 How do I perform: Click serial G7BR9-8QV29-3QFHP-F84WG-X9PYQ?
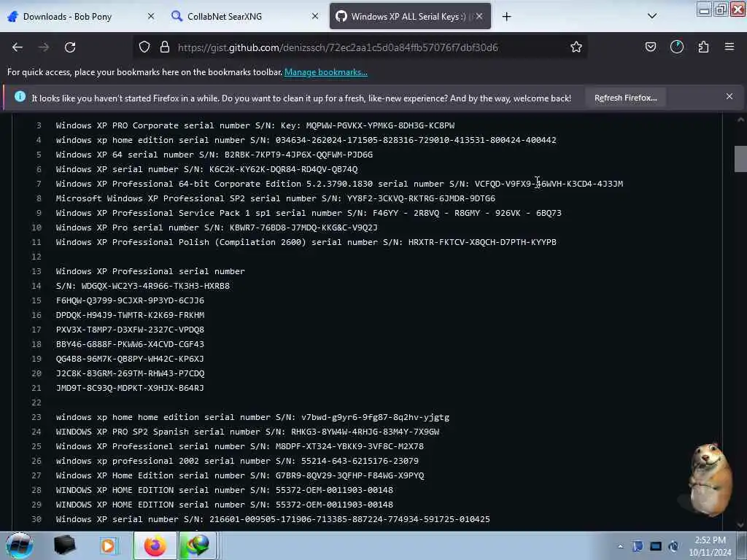349,475
